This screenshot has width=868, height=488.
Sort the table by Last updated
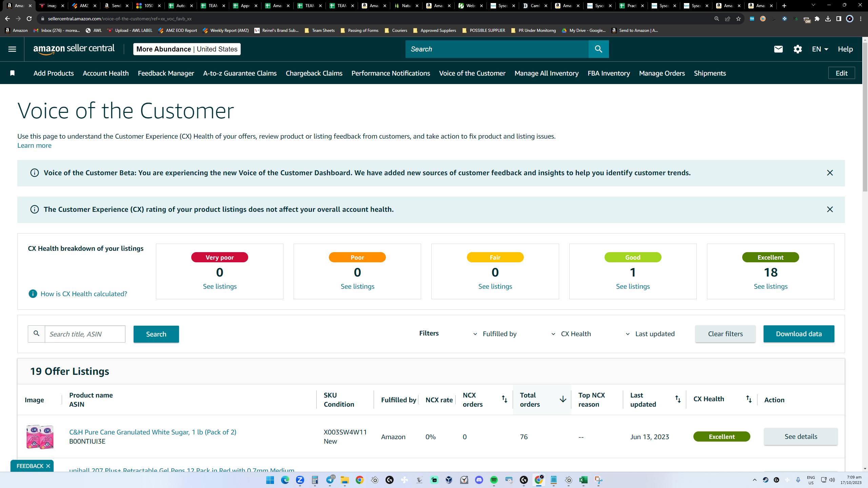tap(678, 400)
